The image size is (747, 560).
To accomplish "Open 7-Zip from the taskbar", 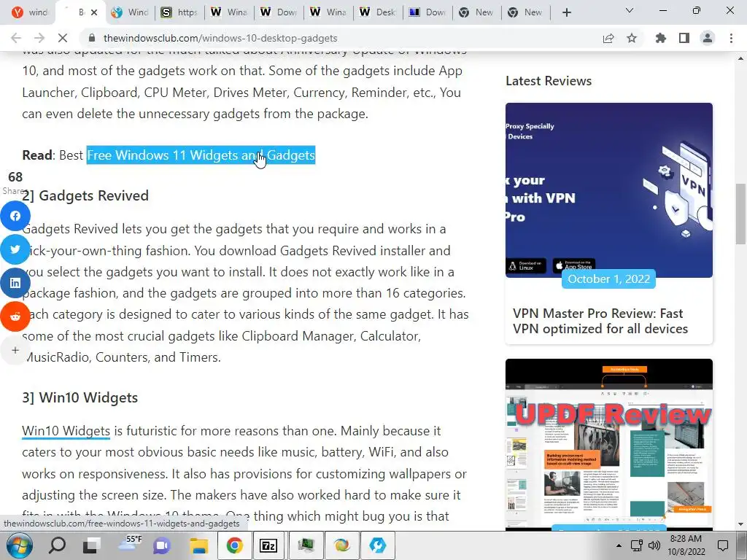I will (268, 545).
